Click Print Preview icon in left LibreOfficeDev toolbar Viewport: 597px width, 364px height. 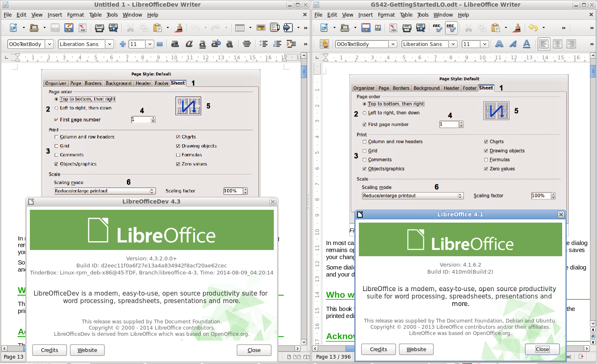[113, 28]
